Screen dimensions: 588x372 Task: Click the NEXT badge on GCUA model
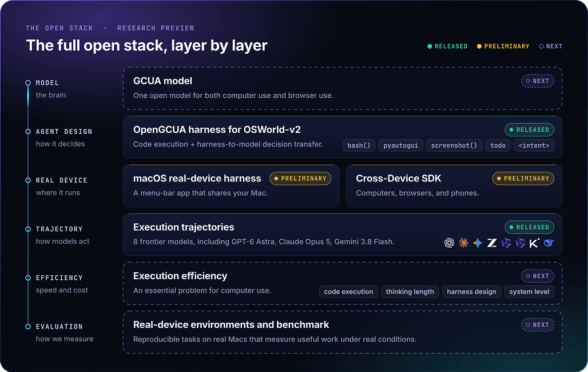[537, 81]
